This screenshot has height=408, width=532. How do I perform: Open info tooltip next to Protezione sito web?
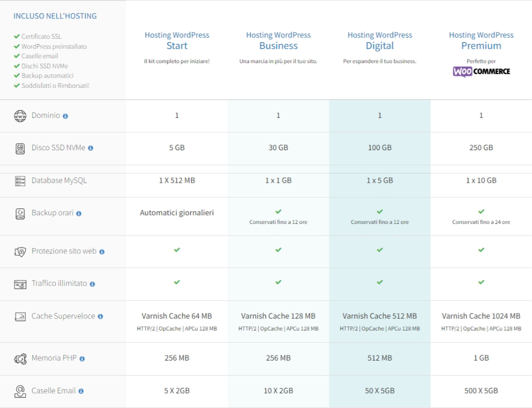click(x=102, y=252)
